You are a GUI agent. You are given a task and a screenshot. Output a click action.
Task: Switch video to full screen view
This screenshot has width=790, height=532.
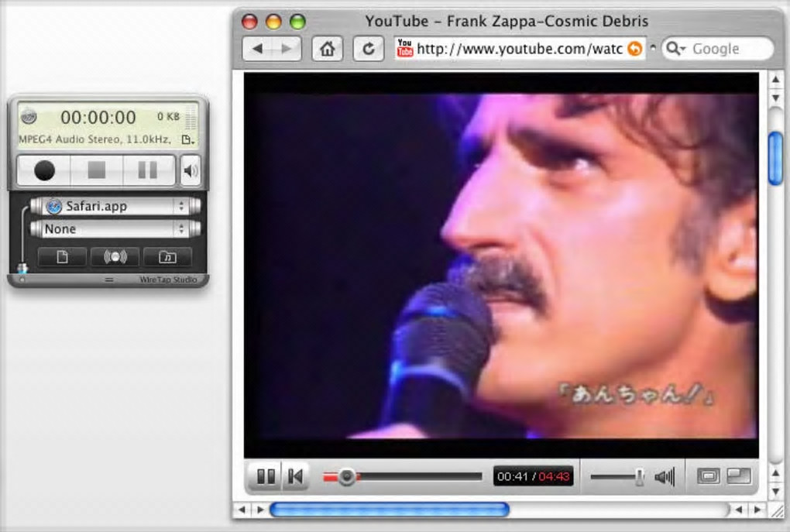pos(739,475)
